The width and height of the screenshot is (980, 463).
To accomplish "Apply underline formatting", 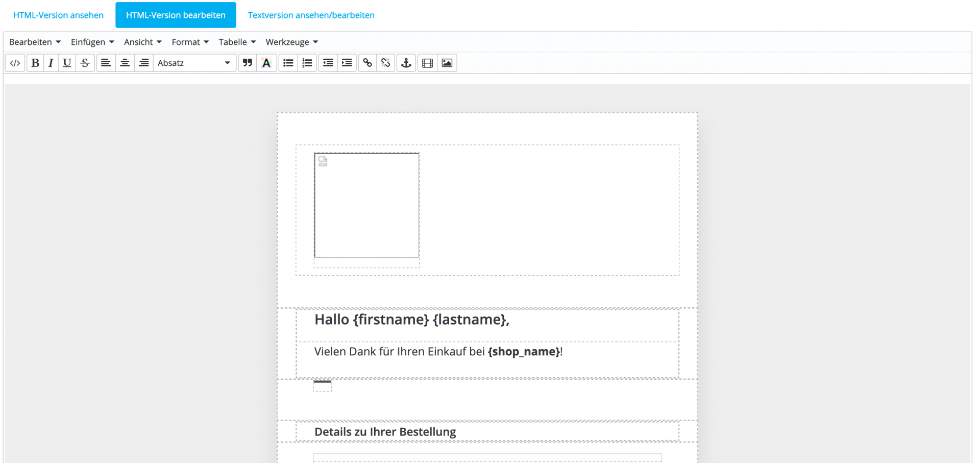I will point(67,63).
